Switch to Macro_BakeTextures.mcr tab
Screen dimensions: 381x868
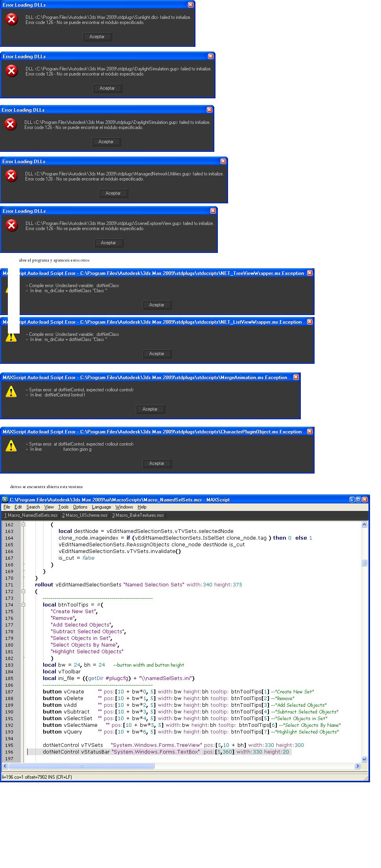point(138,515)
